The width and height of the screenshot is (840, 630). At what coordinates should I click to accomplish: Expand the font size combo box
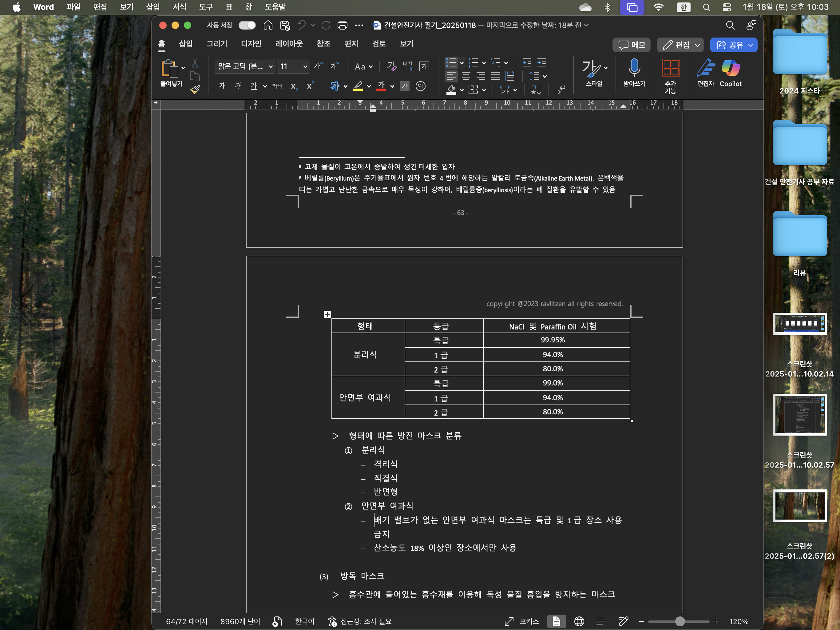coord(305,66)
